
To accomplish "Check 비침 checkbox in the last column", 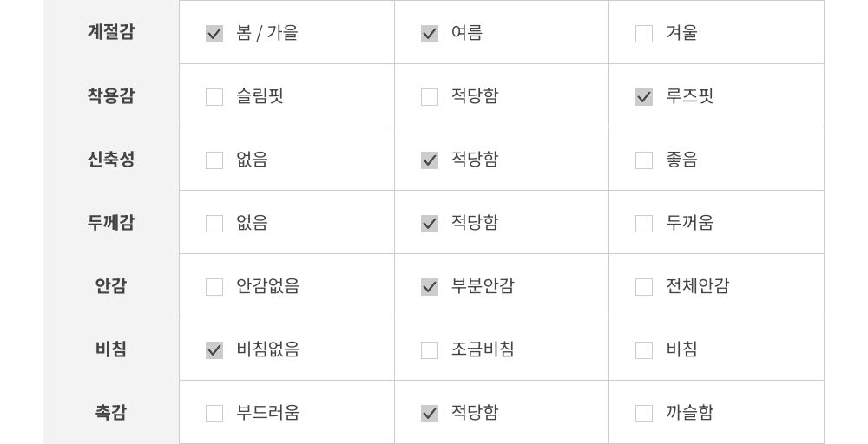I will tap(644, 350).
